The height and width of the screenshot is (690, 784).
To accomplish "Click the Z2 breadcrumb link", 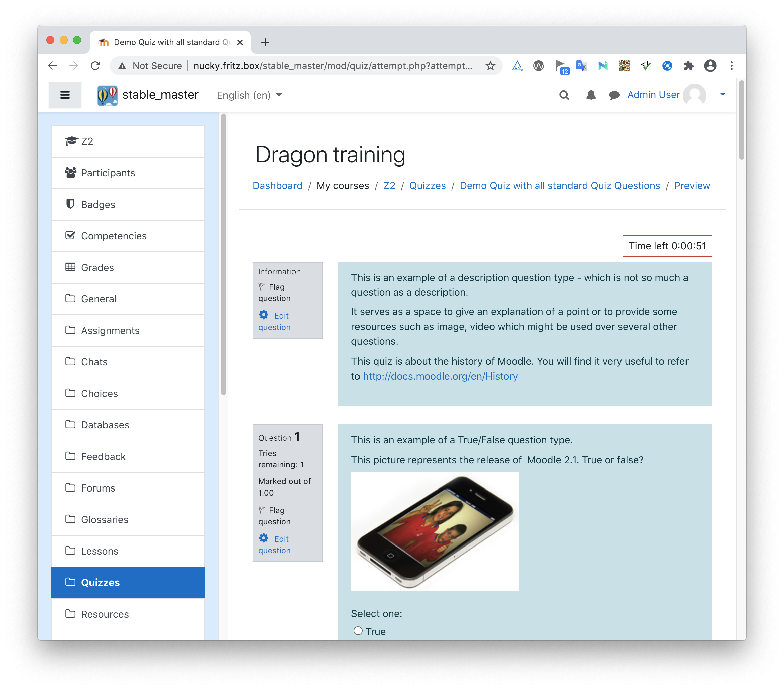I will coord(389,186).
